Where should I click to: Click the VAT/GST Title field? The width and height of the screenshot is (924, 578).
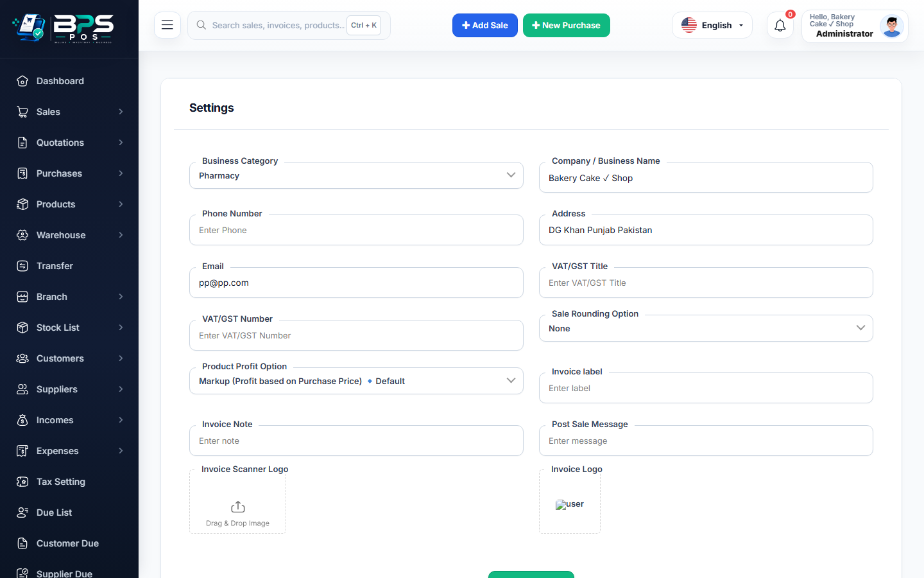coord(706,283)
